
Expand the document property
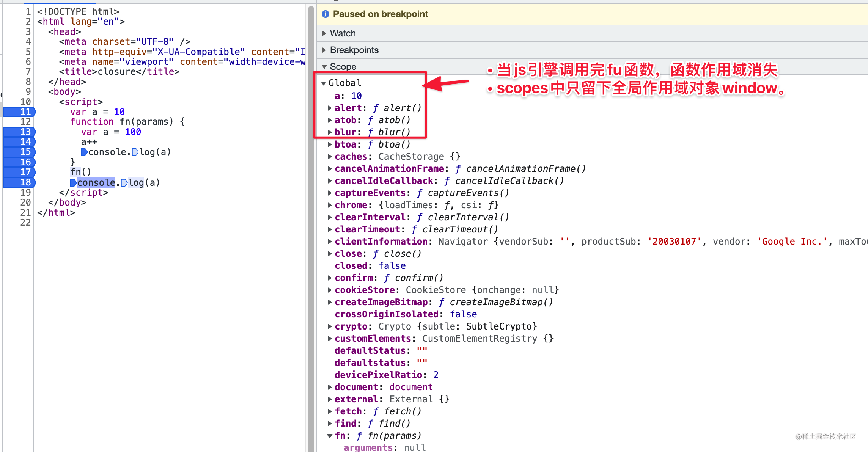pos(330,387)
